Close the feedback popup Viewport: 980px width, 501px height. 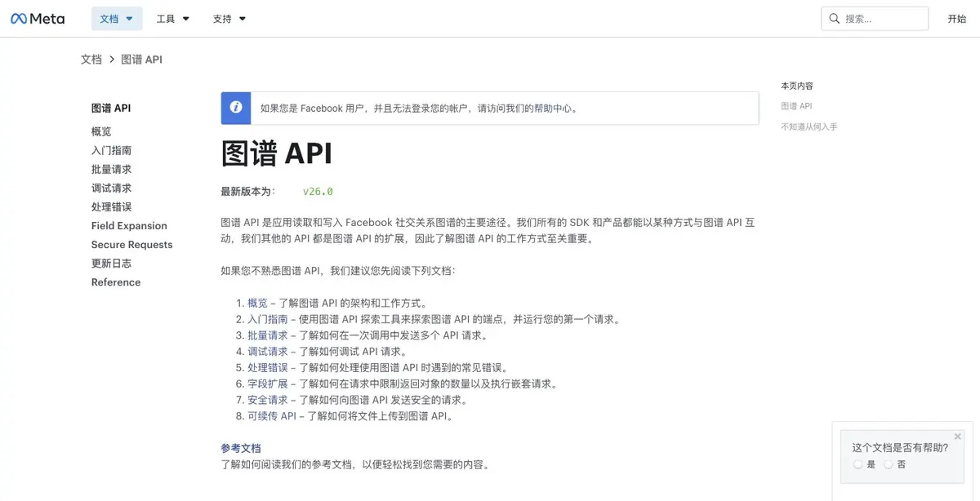(958, 436)
